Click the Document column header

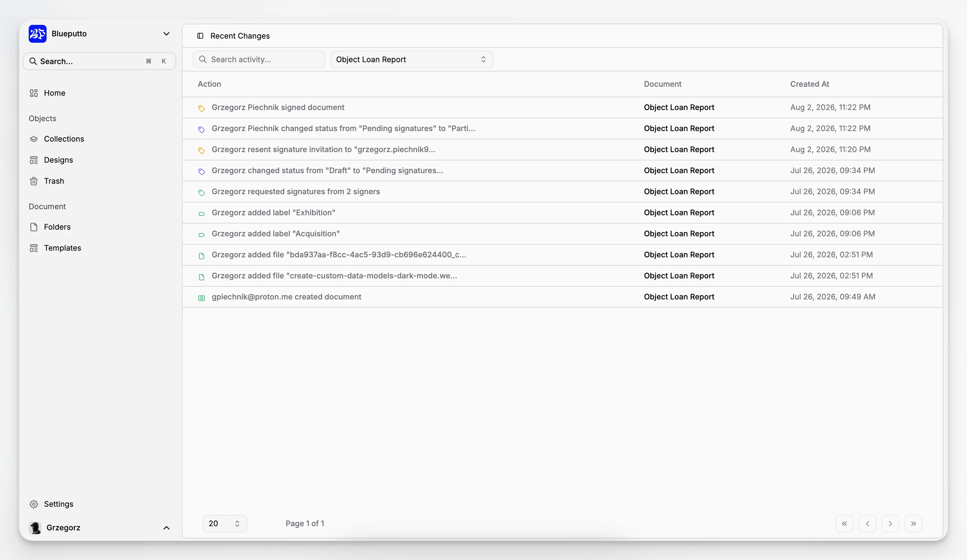662,84
